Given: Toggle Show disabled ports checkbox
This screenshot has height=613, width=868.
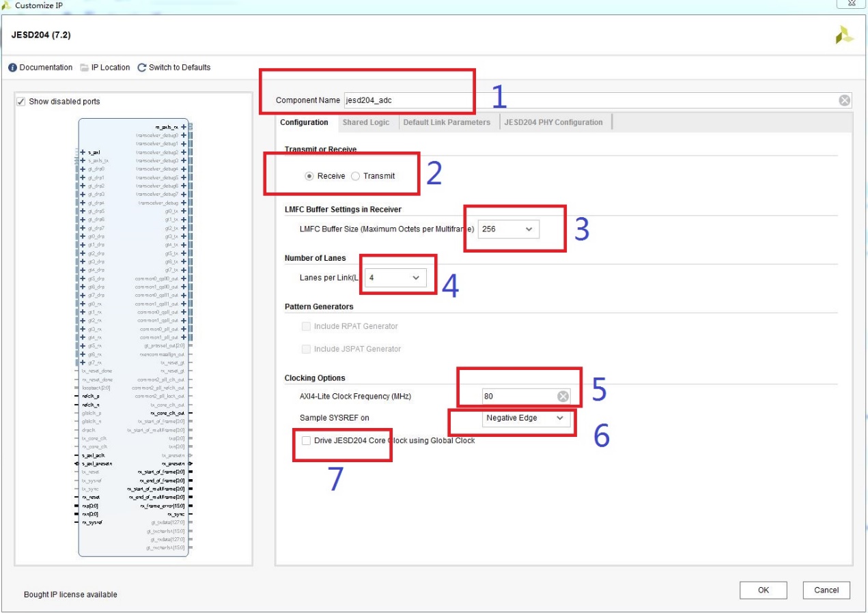Looking at the screenshot, I should pos(21,102).
